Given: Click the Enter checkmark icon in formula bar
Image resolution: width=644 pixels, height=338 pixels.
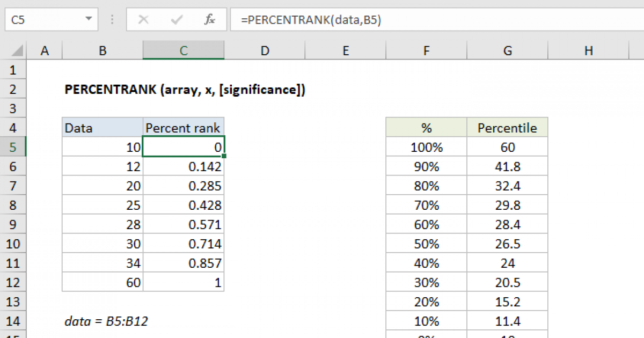Looking at the screenshot, I should point(176,20).
